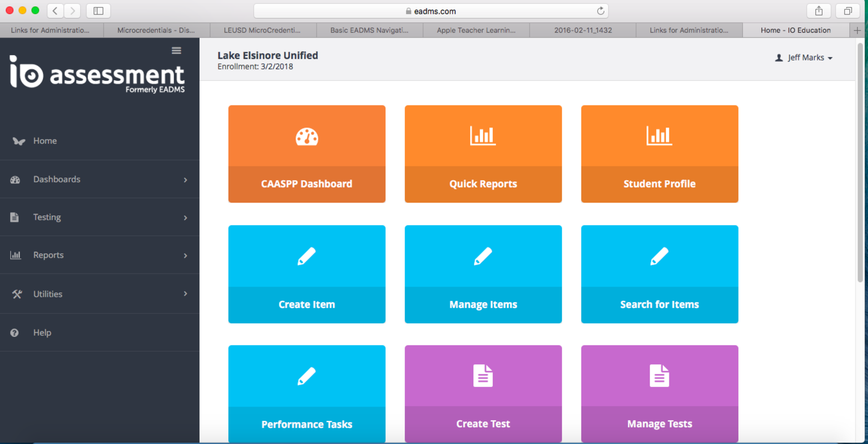Click the Create Test document icon
868x444 pixels.
(483, 376)
